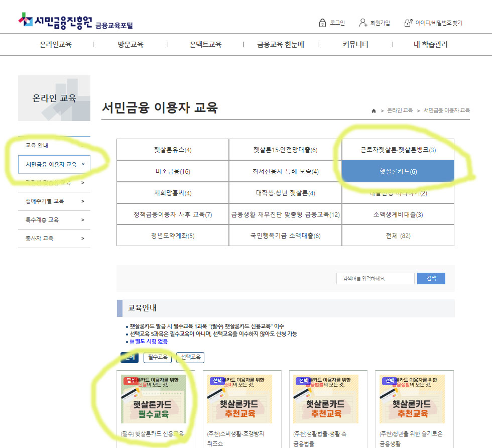Select the 대학생·청년 햇살론(4) category

(x=285, y=193)
